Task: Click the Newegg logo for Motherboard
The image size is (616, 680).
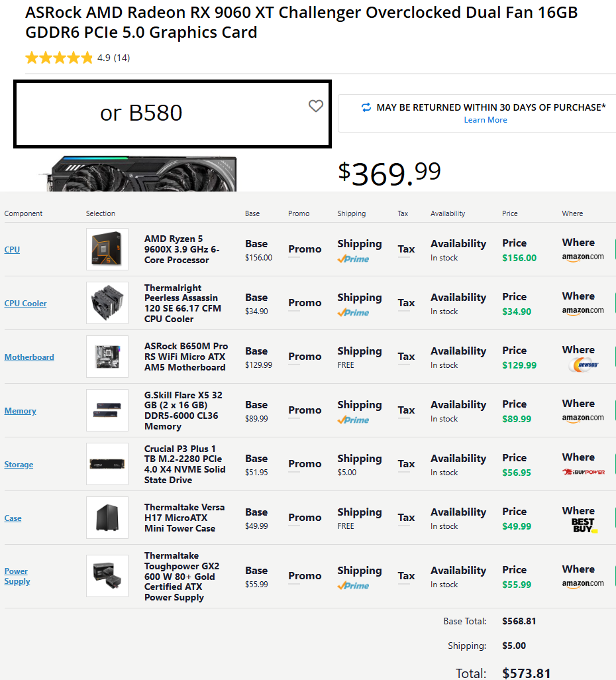Action: [x=583, y=365]
